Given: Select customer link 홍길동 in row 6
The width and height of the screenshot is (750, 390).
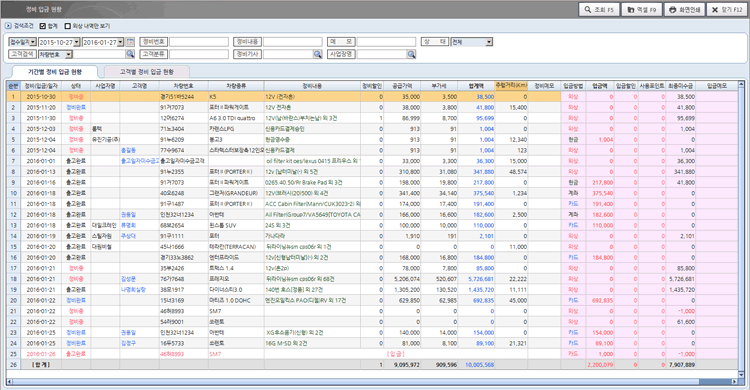Looking at the screenshot, I should pyautogui.click(x=128, y=150).
